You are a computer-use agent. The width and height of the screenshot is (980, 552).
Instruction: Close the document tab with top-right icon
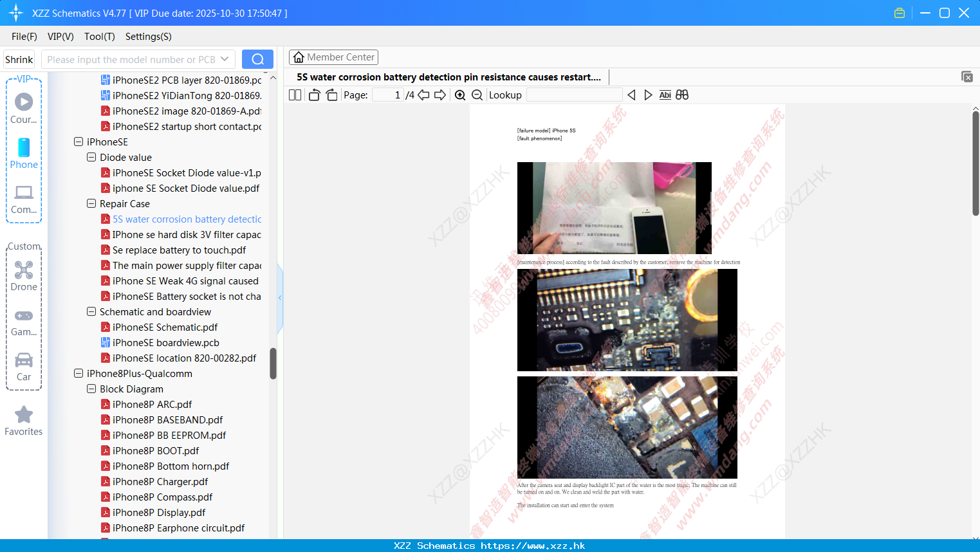(966, 77)
